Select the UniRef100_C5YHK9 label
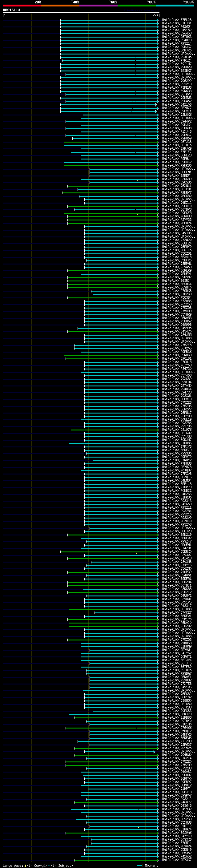 pyautogui.click(x=177, y=314)
